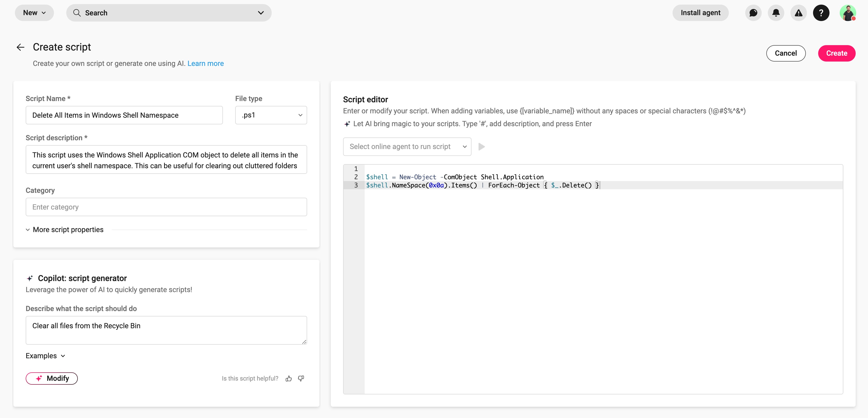Expand More script properties
Viewport: 868px width, 418px height.
(x=65, y=230)
